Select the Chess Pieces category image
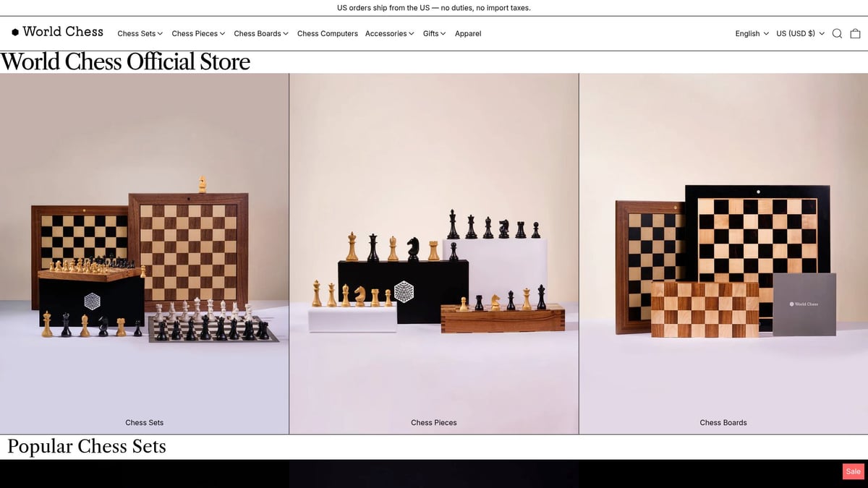Viewport: 868px width, 488px height. click(434, 253)
